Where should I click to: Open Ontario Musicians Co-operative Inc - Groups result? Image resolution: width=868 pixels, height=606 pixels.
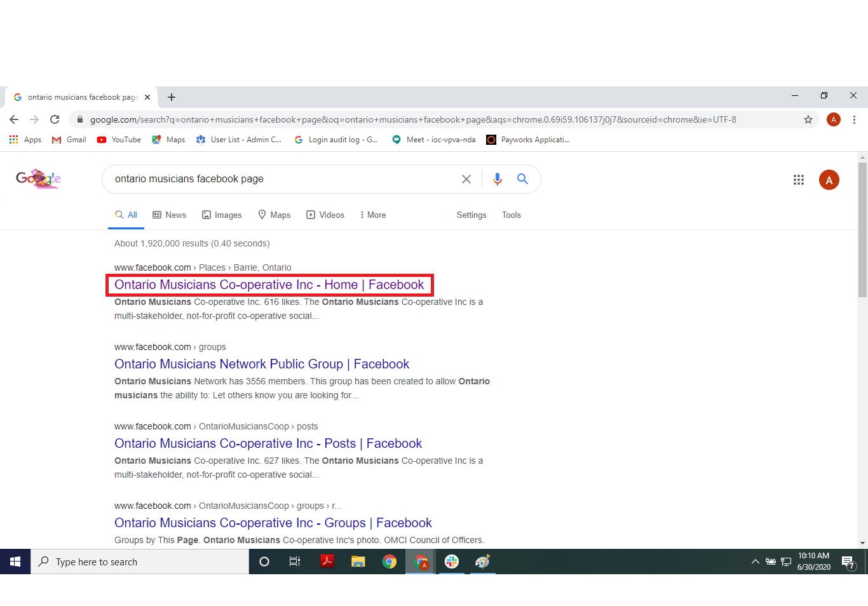pyautogui.click(x=273, y=523)
